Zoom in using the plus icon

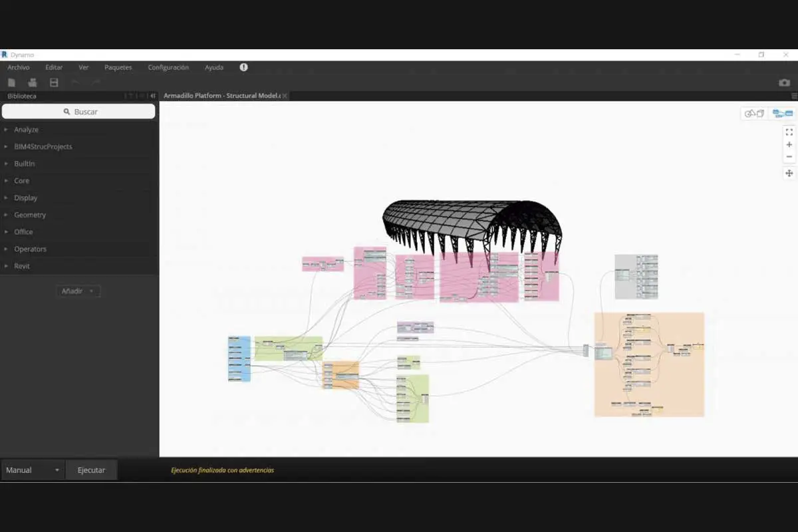point(789,145)
